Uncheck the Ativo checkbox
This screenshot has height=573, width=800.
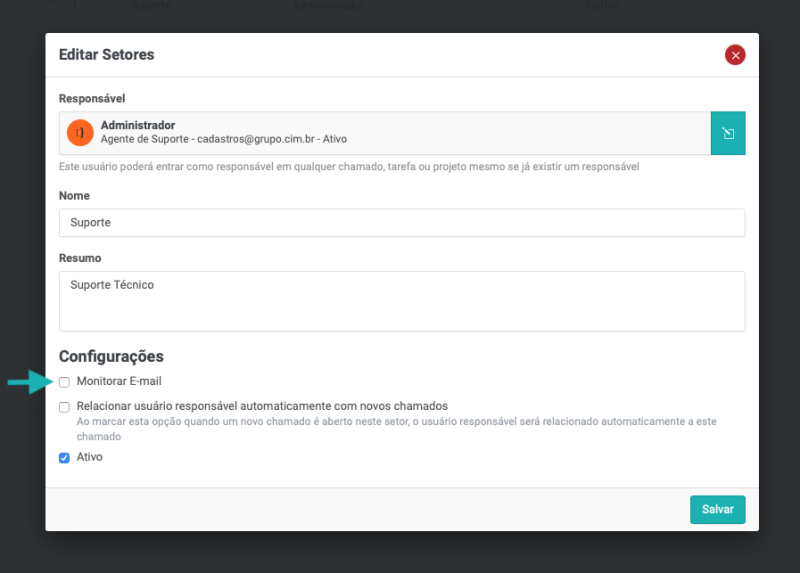(x=64, y=458)
